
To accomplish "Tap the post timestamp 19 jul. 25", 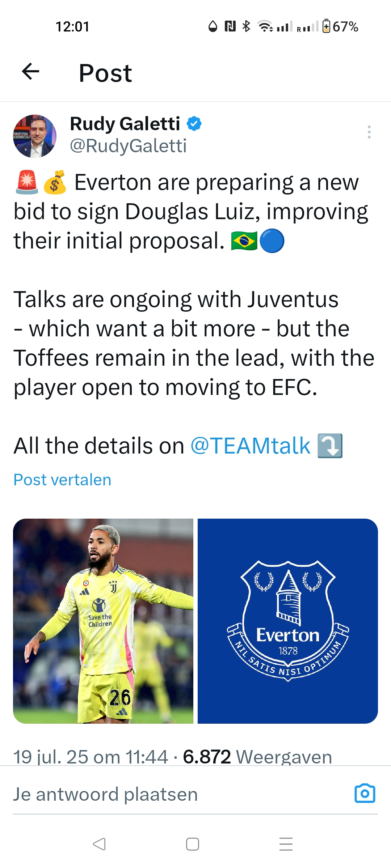I will 91,757.
